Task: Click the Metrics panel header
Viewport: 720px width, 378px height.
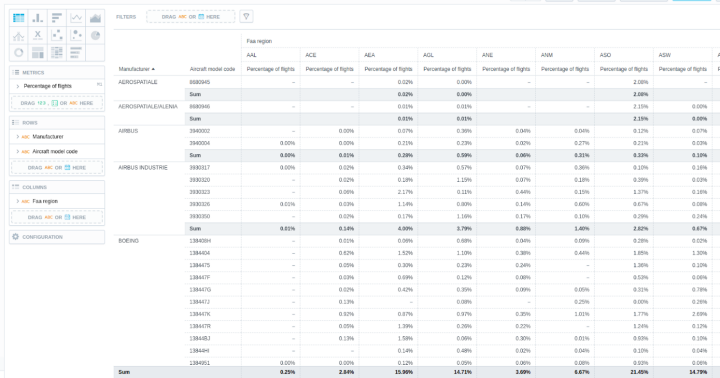Action: click(x=57, y=73)
